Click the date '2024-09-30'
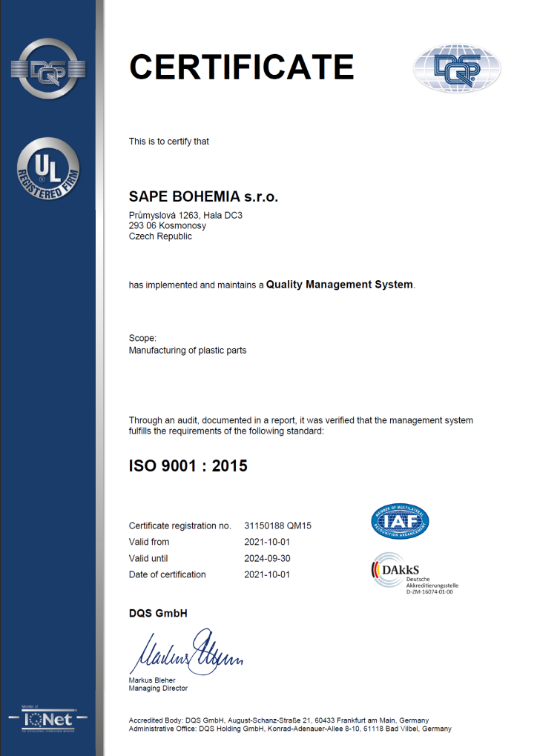This screenshot has width=537, height=756. [x=267, y=558]
